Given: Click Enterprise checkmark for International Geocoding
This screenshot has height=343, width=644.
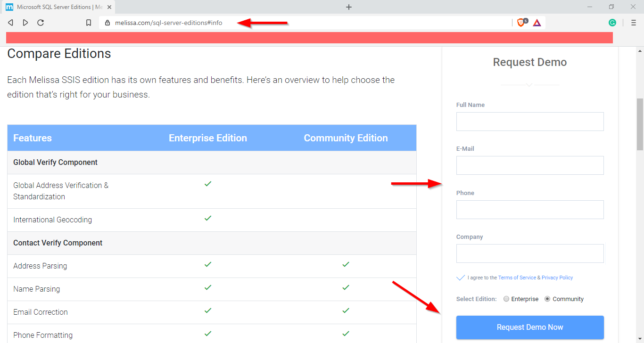Looking at the screenshot, I should pos(208,218).
